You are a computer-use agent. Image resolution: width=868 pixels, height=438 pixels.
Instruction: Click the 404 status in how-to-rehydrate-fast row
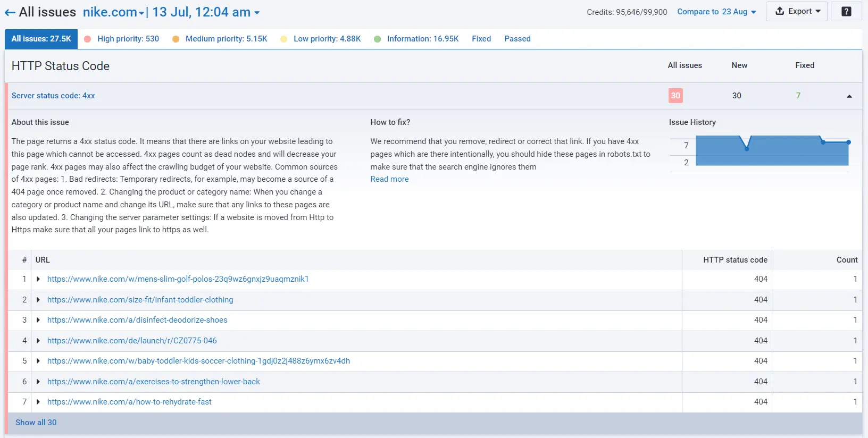761,402
